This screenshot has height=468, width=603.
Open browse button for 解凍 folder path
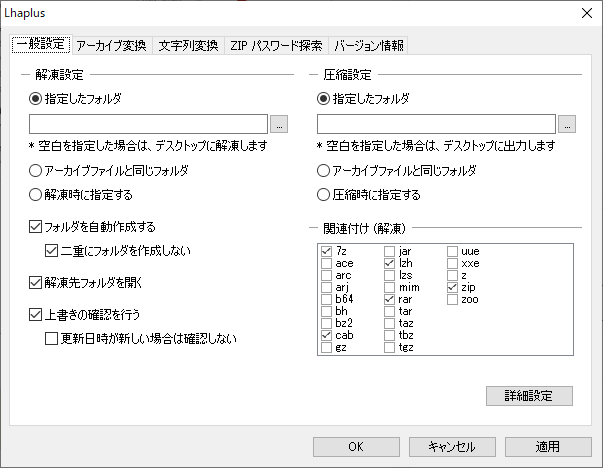point(279,124)
